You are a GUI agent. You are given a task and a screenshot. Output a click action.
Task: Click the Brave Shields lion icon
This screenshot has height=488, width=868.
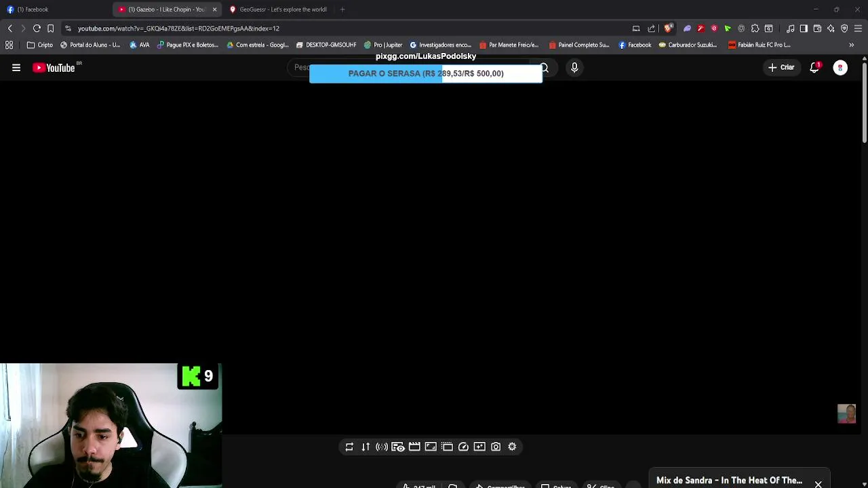point(668,28)
